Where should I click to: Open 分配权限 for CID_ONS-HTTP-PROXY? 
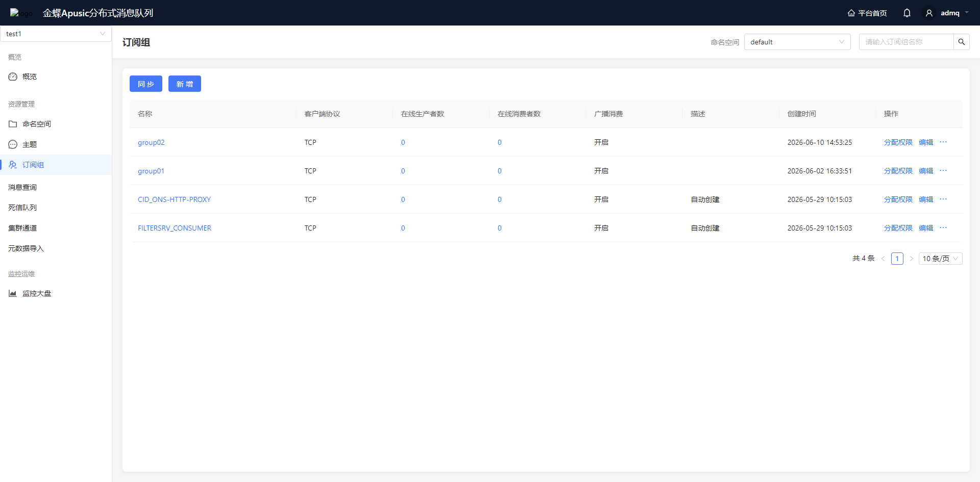coord(898,199)
